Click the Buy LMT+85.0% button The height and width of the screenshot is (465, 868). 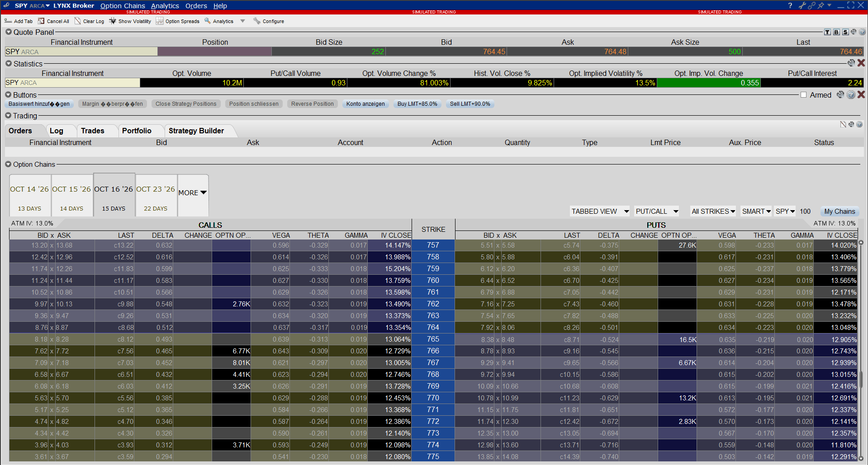417,104
